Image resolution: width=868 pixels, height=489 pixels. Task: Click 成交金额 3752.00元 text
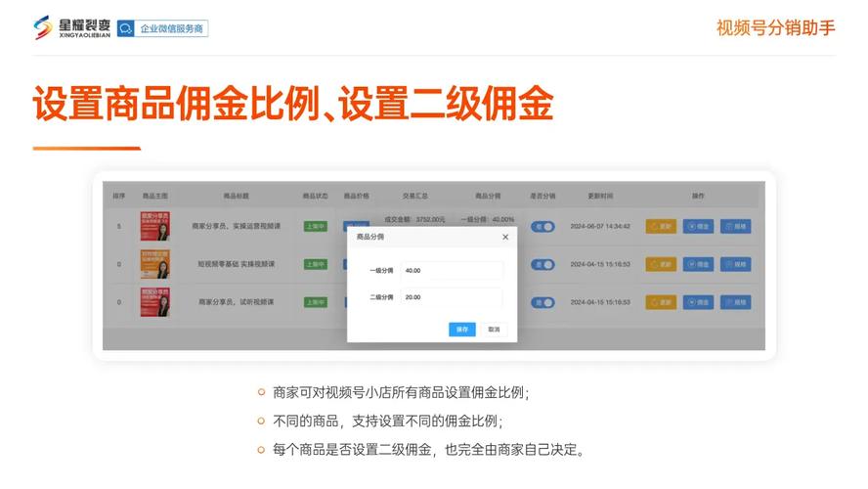click(415, 220)
